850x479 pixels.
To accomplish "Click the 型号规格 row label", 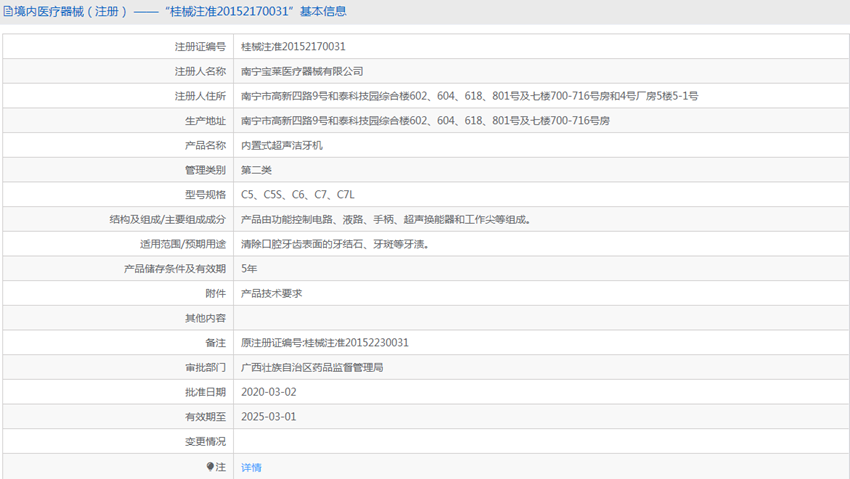I will click(205, 195).
